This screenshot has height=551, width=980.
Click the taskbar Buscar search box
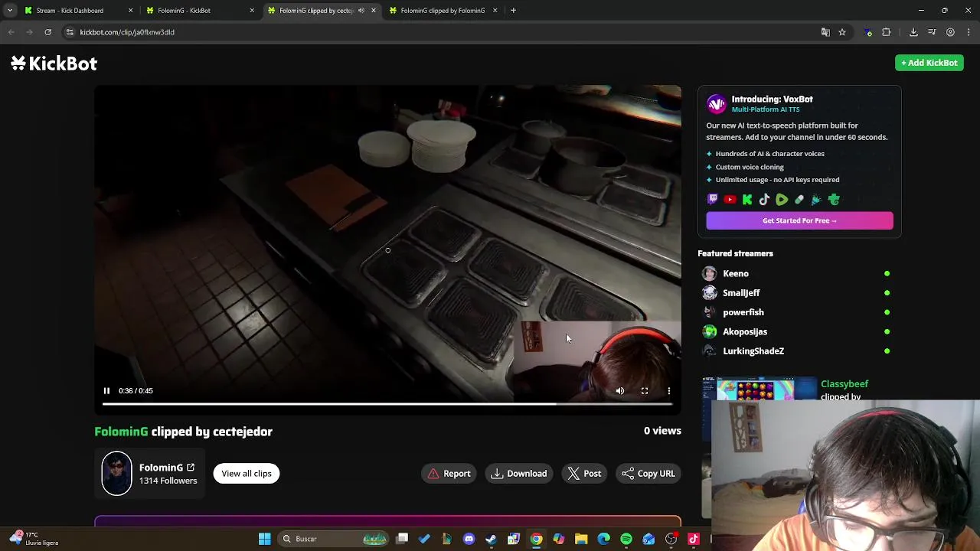coord(333,539)
